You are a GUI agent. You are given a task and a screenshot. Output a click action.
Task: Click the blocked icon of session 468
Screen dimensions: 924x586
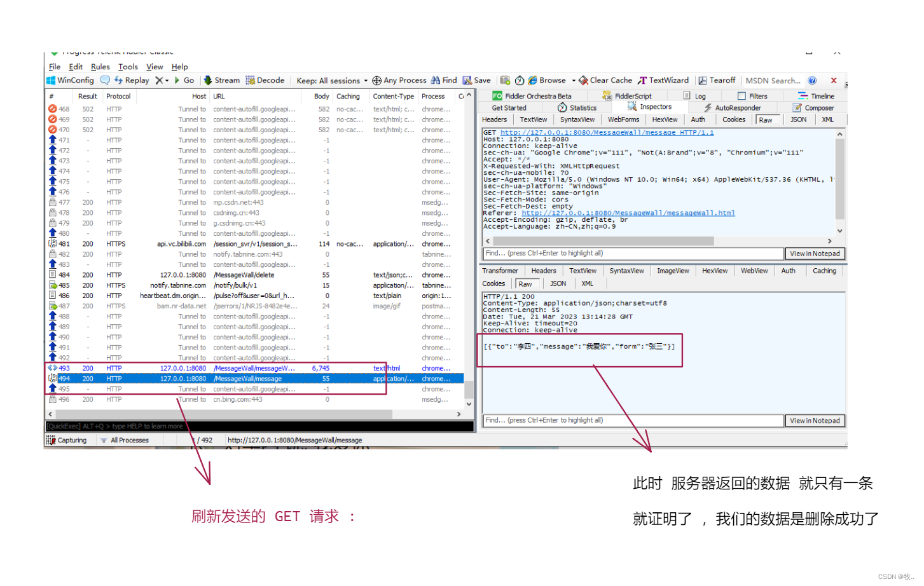[52, 109]
